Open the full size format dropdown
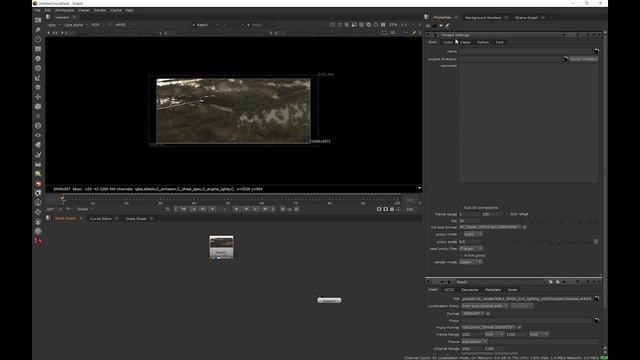640x360 pixels. point(490,227)
